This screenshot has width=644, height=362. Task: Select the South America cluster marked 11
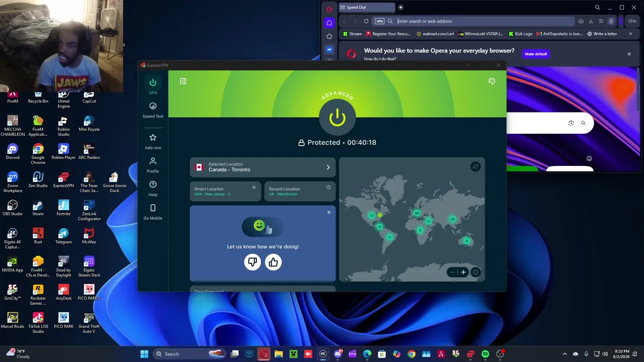(x=389, y=237)
